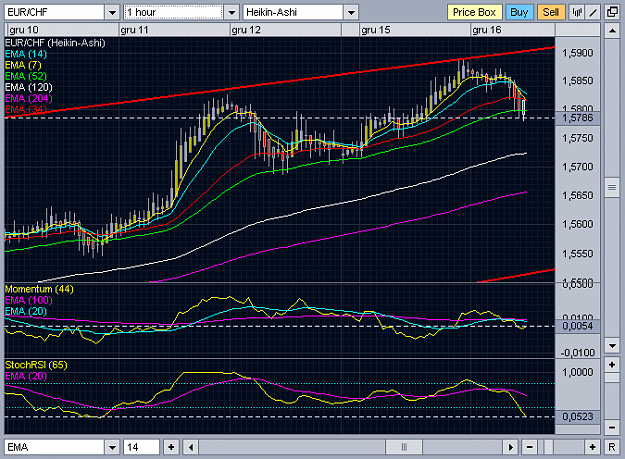Click the EMA (34) legend label

[x=26, y=109]
